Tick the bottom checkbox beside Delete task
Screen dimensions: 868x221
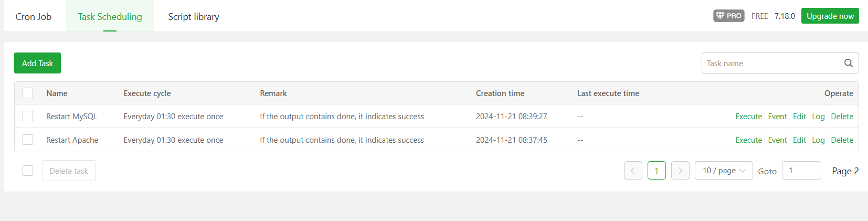point(28,171)
